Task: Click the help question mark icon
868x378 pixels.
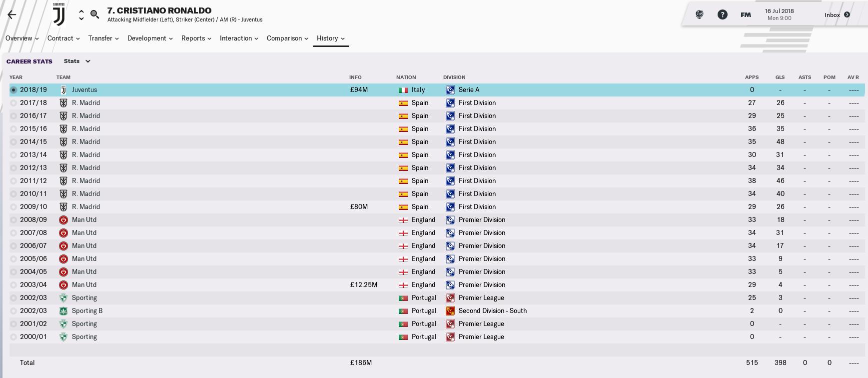Action: point(722,14)
